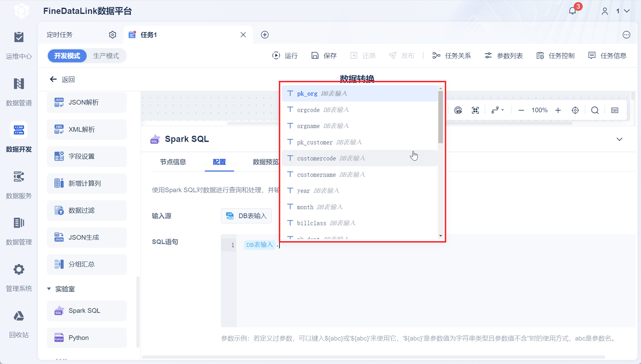Open the 数据管理 sidebar section
Image resolution: width=641 pixels, height=364 pixels.
(x=19, y=231)
